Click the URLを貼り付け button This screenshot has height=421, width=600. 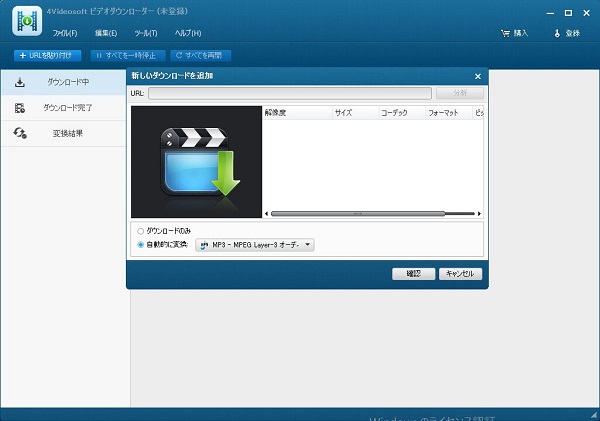[47, 55]
